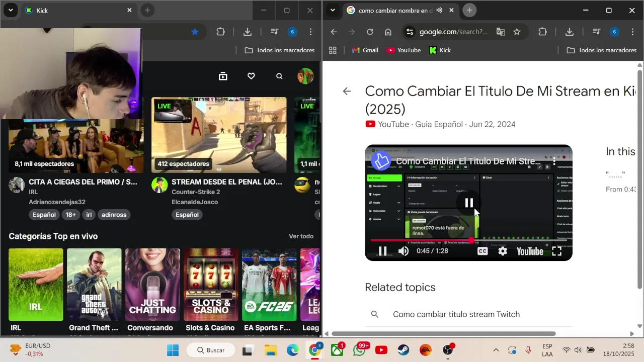This screenshot has height=362, width=644.
Task: Reload the Google search page
Action: click(x=370, y=32)
